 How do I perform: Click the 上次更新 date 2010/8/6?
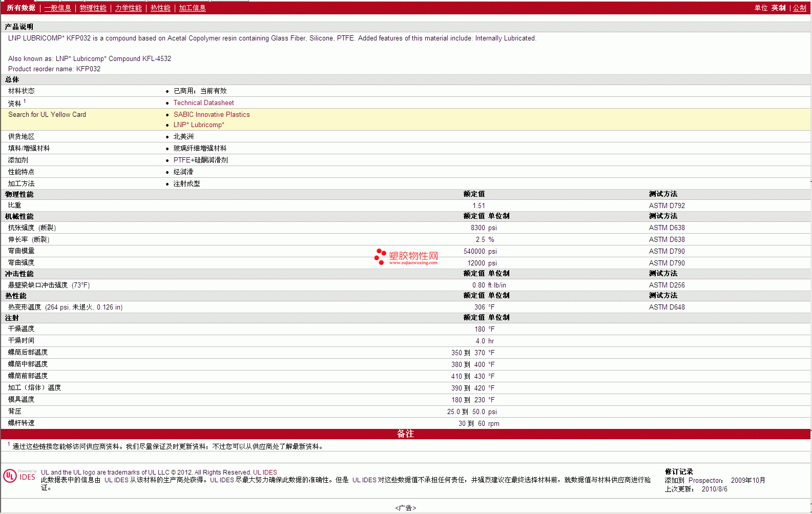click(714, 489)
